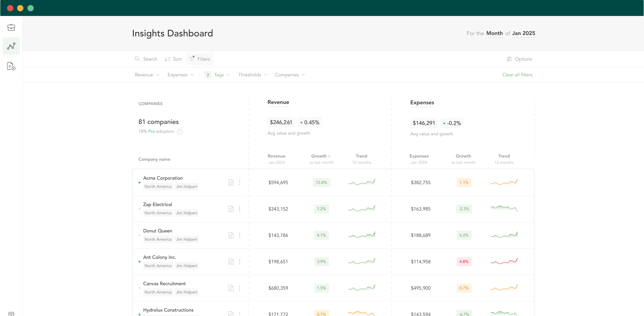The image size is (644, 316).
Task: Click Clear all filters link
Action: tap(517, 75)
